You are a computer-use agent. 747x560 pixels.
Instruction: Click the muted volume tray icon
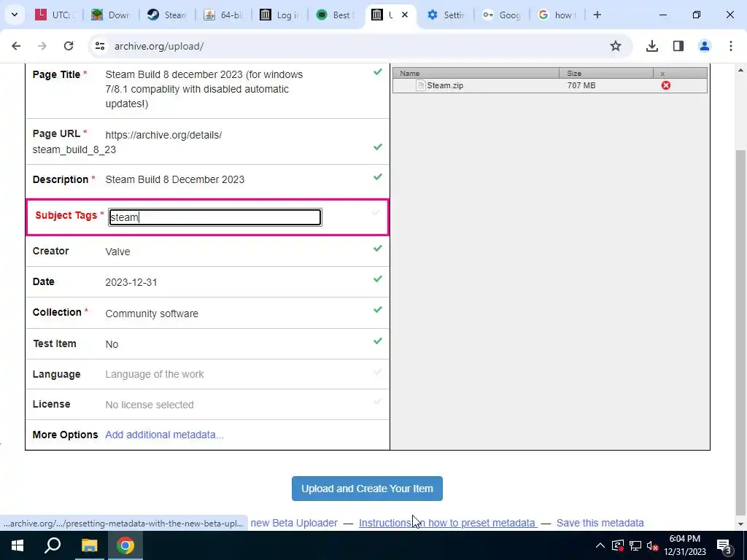pos(653,545)
